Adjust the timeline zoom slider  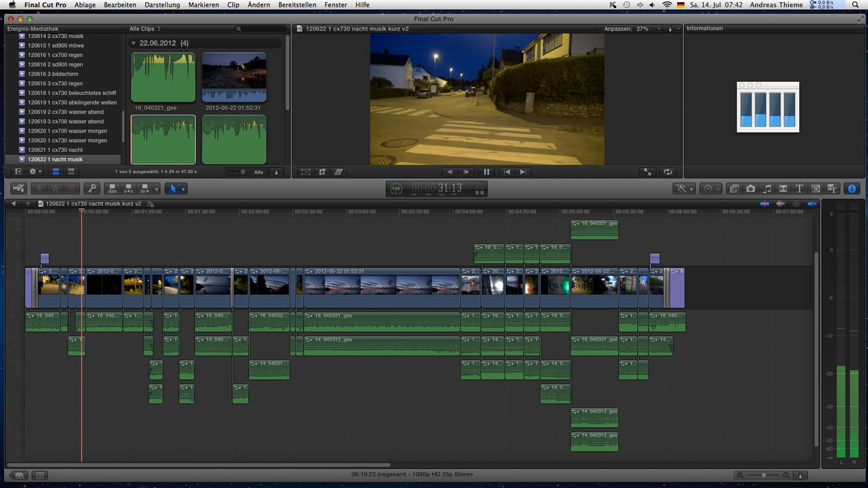(763, 475)
